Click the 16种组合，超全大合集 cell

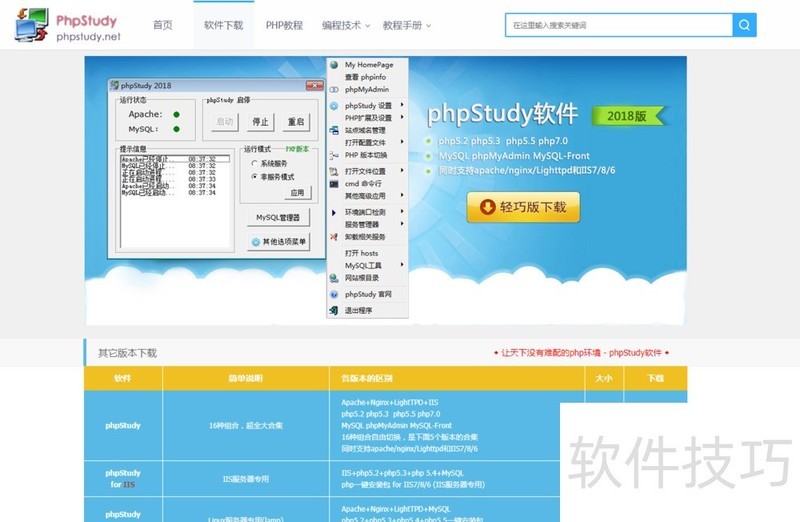point(246,426)
